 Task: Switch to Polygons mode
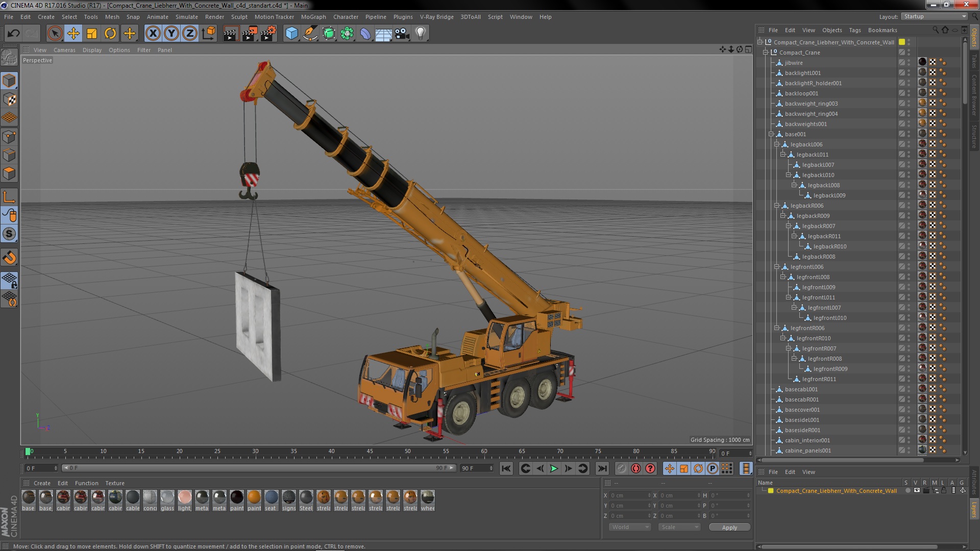(x=9, y=173)
